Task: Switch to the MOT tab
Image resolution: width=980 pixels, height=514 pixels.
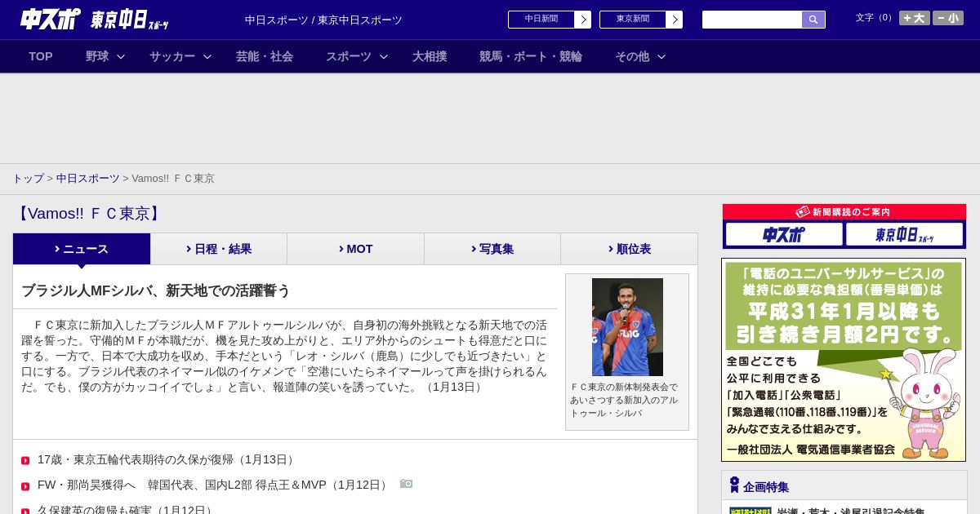Action: 355,249
